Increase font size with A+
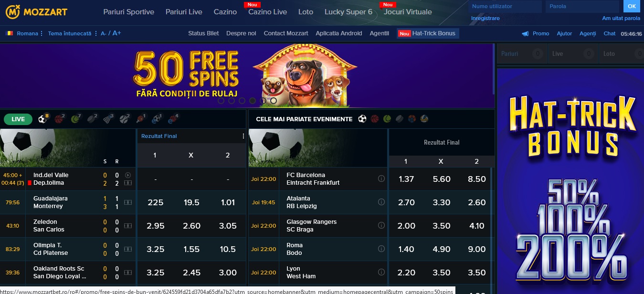The image size is (644, 294). point(116,33)
